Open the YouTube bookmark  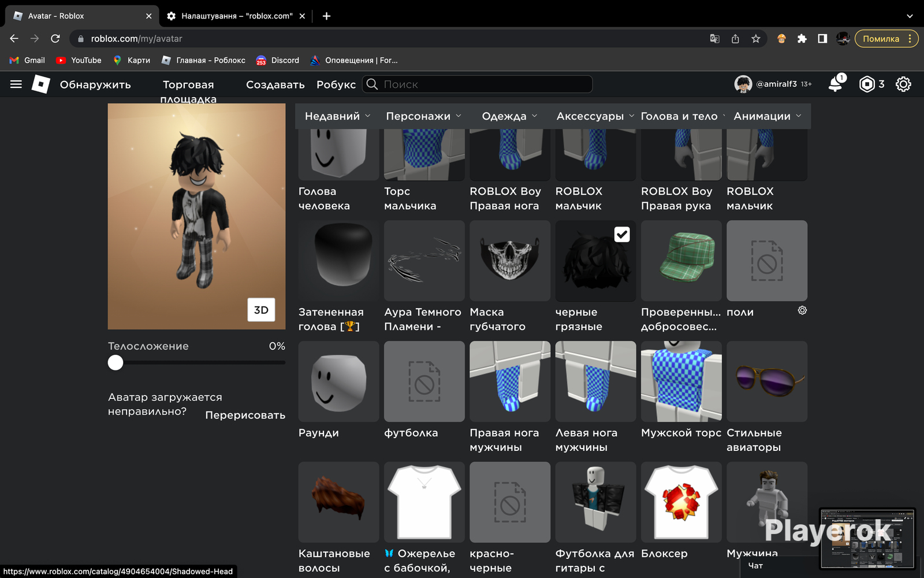pos(79,60)
